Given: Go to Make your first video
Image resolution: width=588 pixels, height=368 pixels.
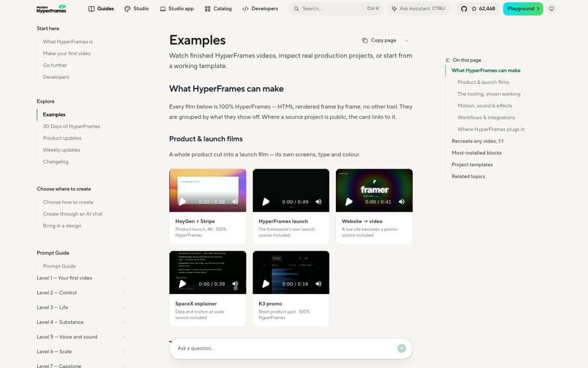Looking at the screenshot, I should (x=67, y=53).
